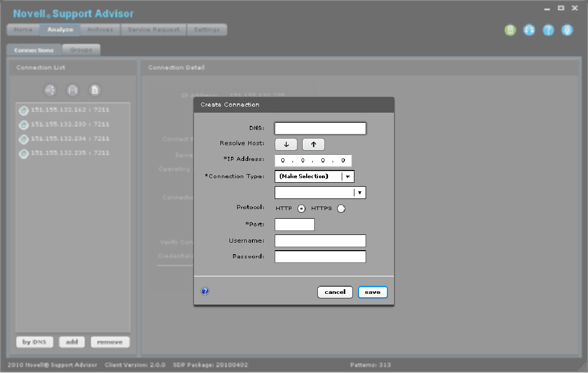Click the add button under Connection List
This screenshot has width=588, height=373.
click(x=72, y=342)
